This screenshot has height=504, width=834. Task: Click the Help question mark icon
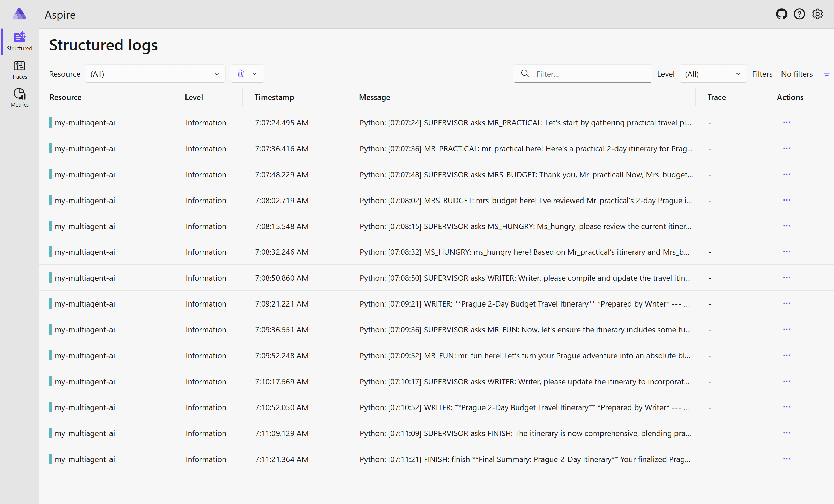point(799,14)
